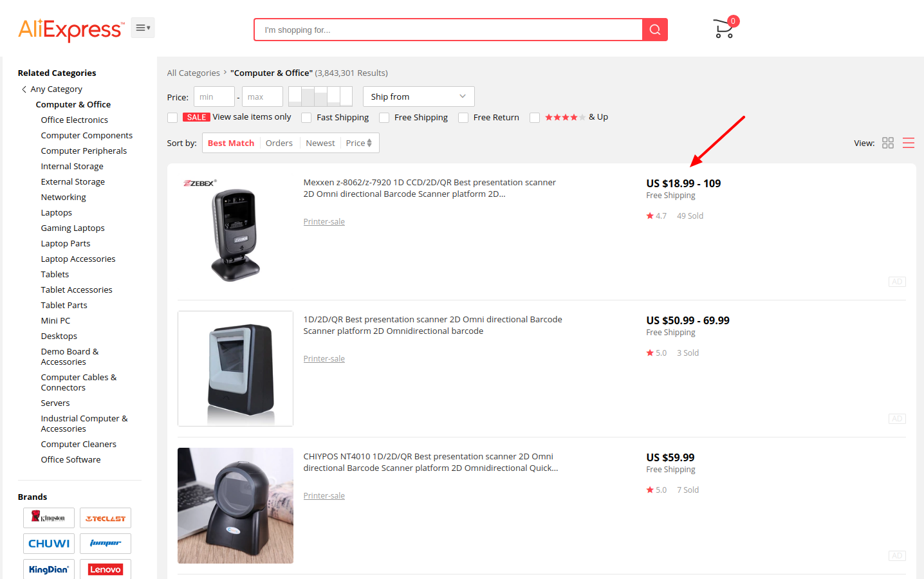
Task: Open Computer Cleaners category
Action: (79, 445)
